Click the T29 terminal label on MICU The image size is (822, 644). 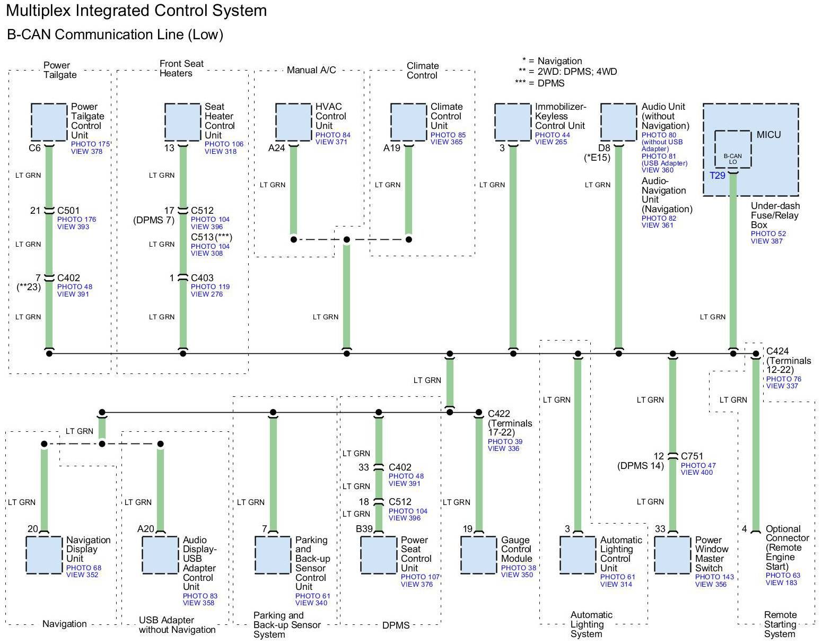(717, 176)
